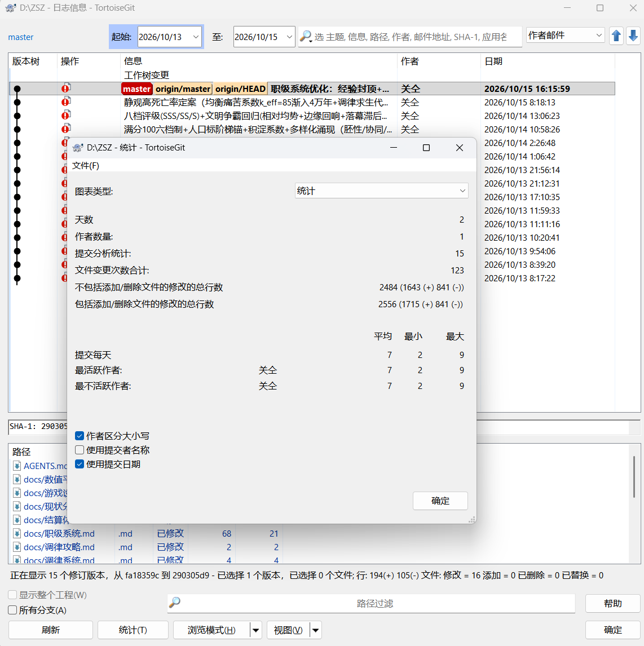
Task: Click the blue up arrow search button
Action: click(x=616, y=36)
